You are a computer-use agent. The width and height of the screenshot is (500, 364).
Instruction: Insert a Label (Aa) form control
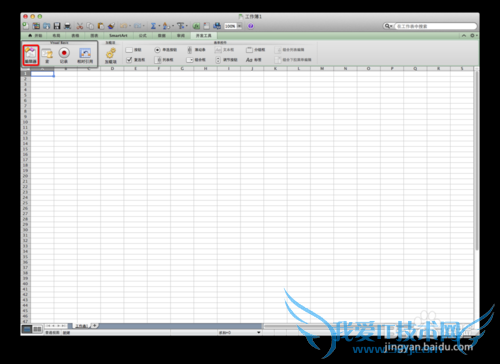click(x=253, y=60)
